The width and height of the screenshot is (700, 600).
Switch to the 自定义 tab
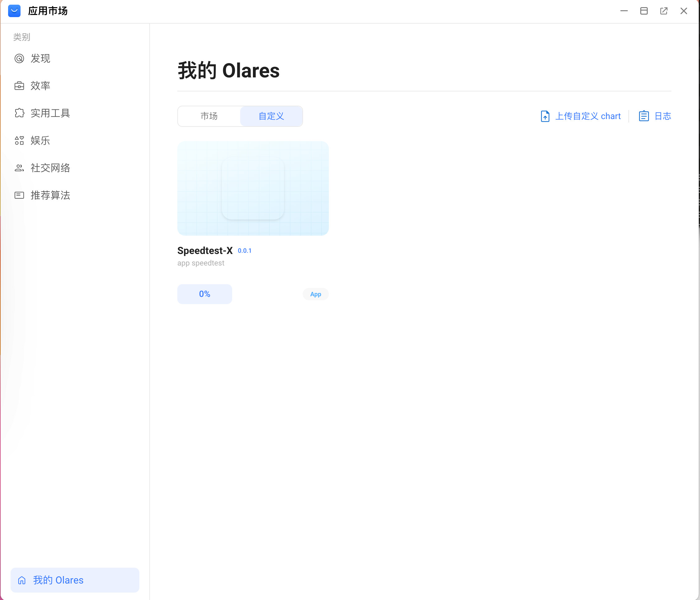(271, 116)
